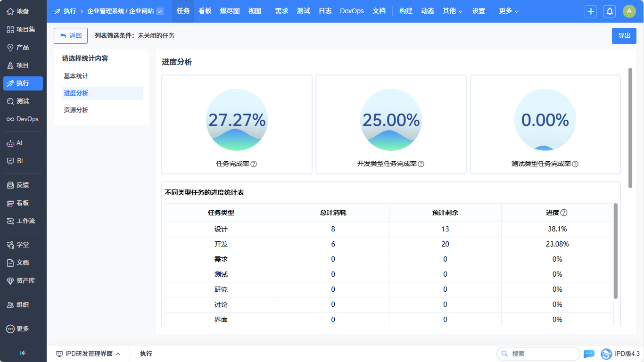
Task: Click the help icon beside 任务完成率
Action: [x=254, y=164]
